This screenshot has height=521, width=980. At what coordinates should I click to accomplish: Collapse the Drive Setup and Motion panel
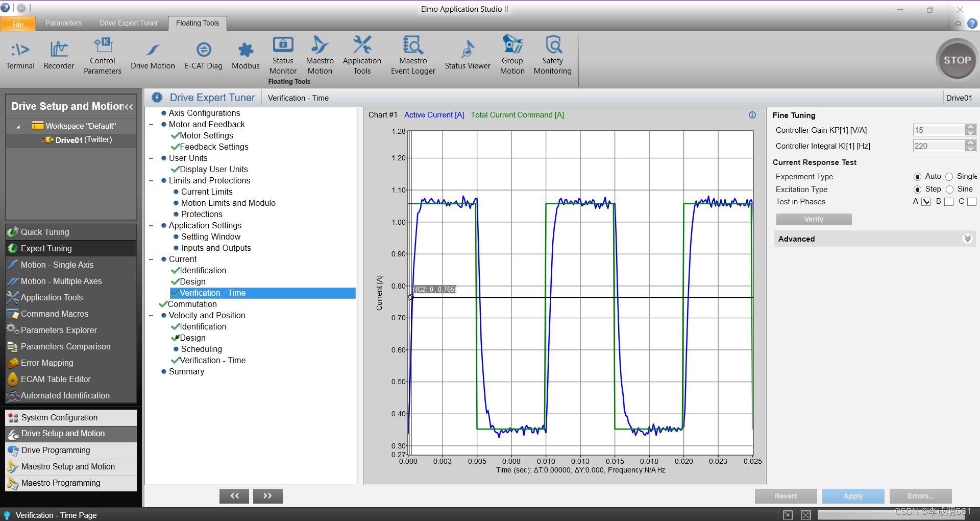click(129, 107)
